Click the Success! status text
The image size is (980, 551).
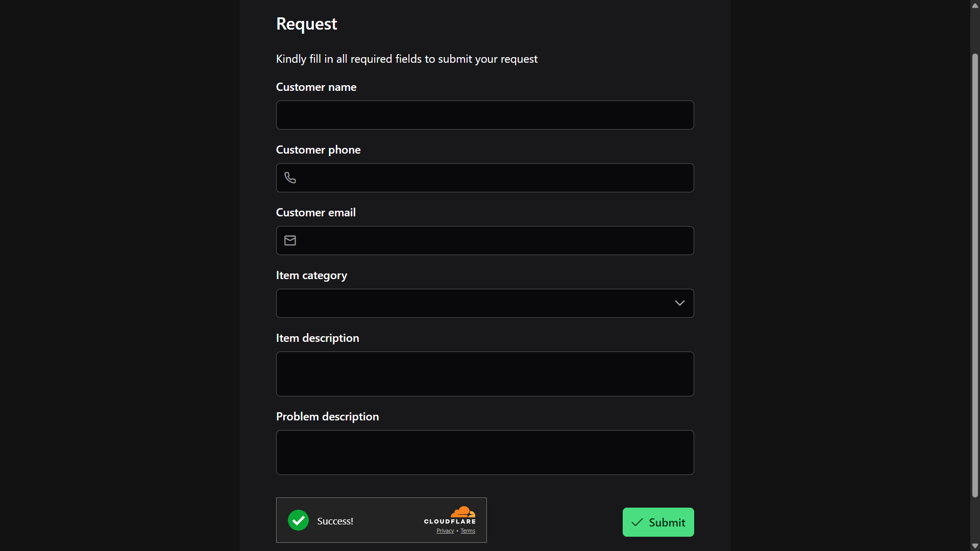[335, 520]
